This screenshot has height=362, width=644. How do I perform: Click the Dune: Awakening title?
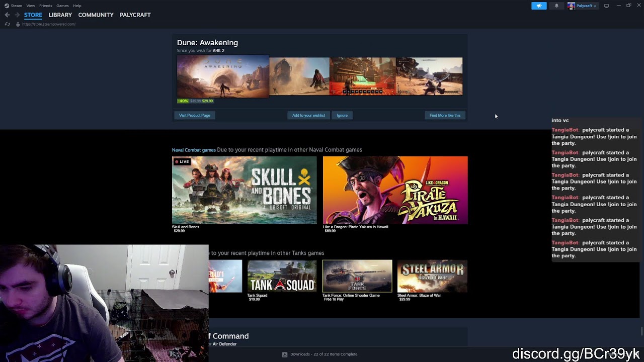click(207, 43)
